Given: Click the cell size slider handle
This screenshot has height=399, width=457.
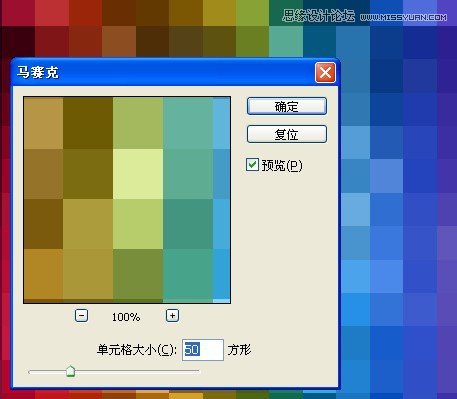Looking at the screenshot, I should pyautogui.click(x=70, y=371).
